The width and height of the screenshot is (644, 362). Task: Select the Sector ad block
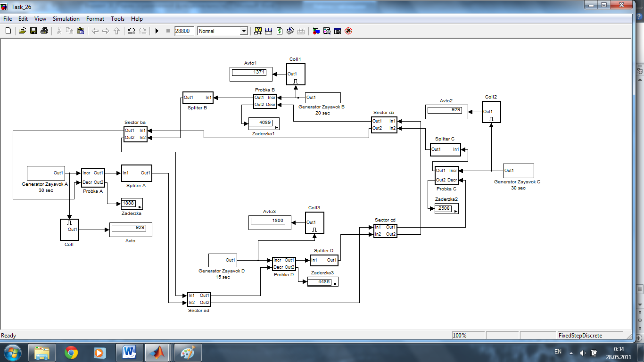coord(199,299)
